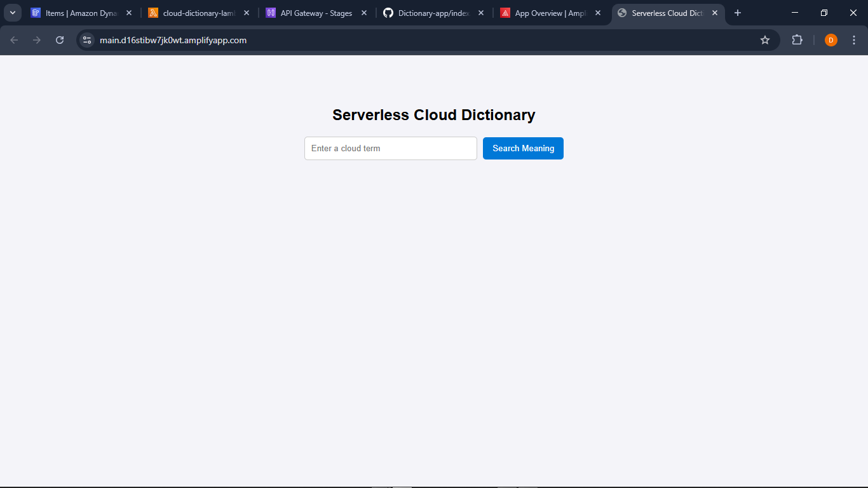Click the Enter a cloud term input field

[x=390, y=148]
